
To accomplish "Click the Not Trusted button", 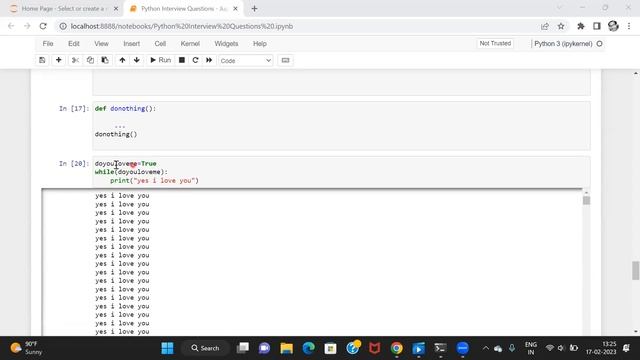I will tap(495, 43).
